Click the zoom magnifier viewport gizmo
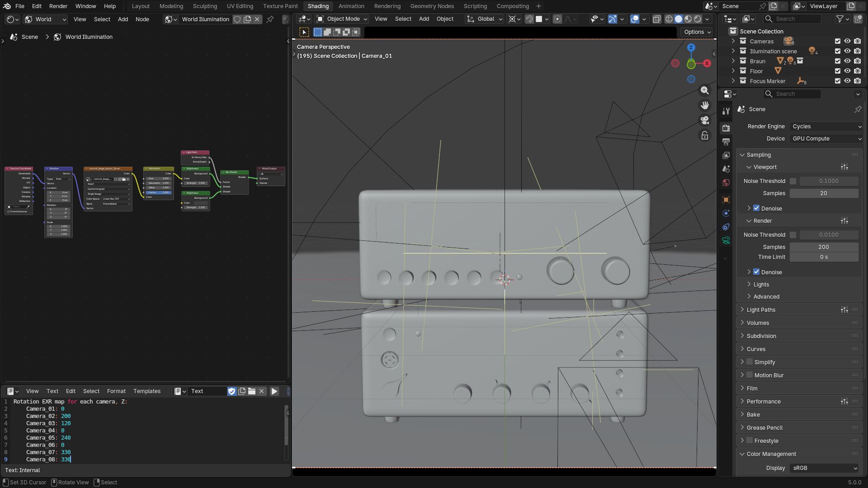Screen dimensions: 868x488 [705, 90]
